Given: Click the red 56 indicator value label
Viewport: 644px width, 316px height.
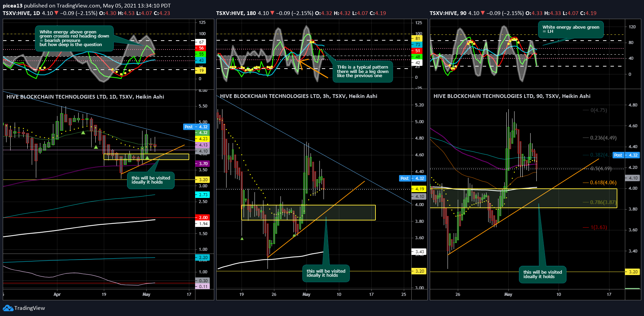Looking at the screenshot, I should tap(201, 48).
